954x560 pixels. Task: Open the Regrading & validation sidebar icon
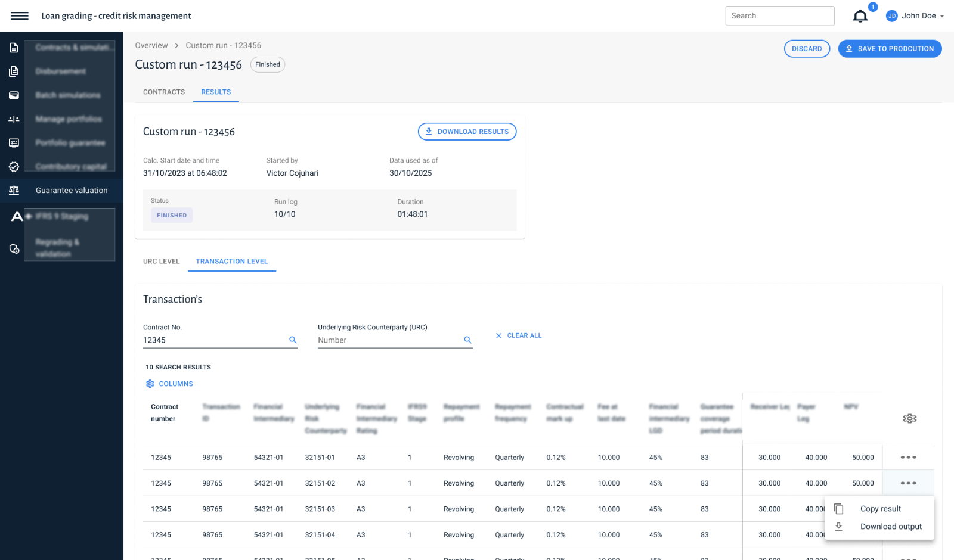click(x=14, y=248)
